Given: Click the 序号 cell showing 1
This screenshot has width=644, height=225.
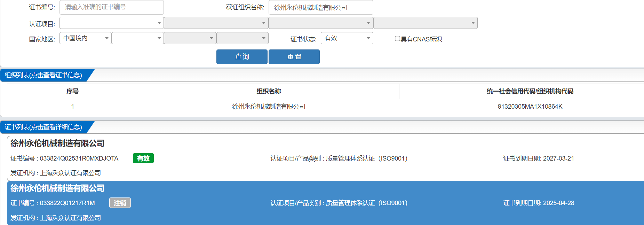Looking at the screenshot, I should (72, 107).
